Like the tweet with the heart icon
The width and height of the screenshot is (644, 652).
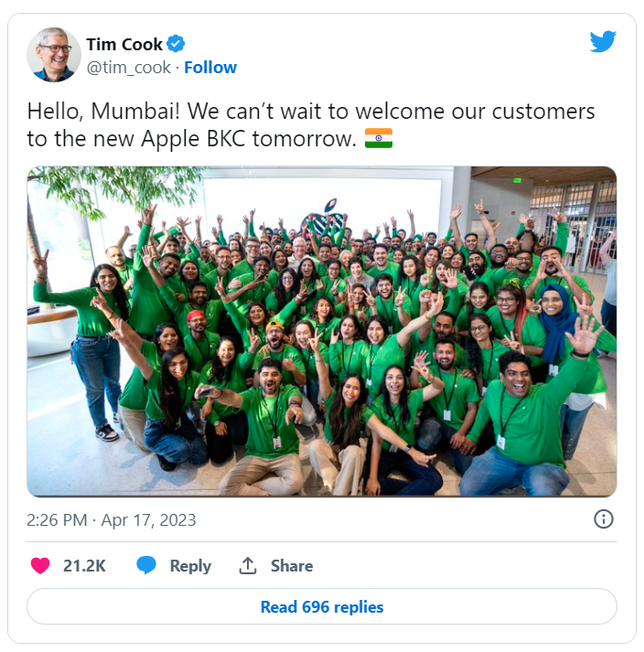coord(40,565)
